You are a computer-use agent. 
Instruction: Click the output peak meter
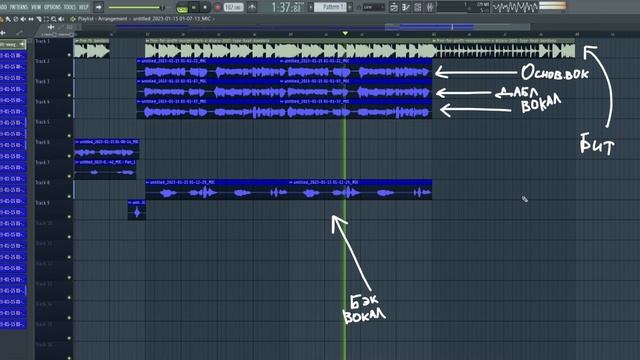point(553,6)
